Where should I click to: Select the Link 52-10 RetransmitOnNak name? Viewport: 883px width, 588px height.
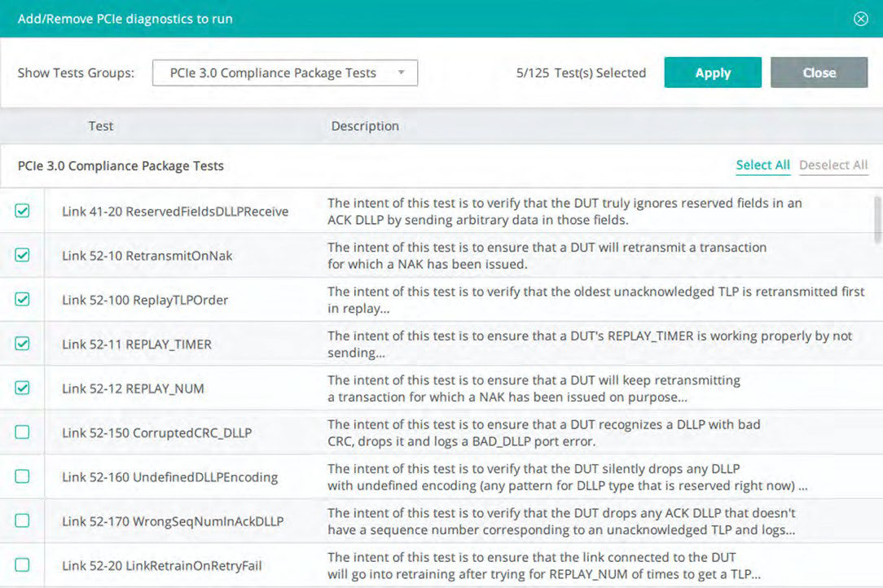point(147,256)
